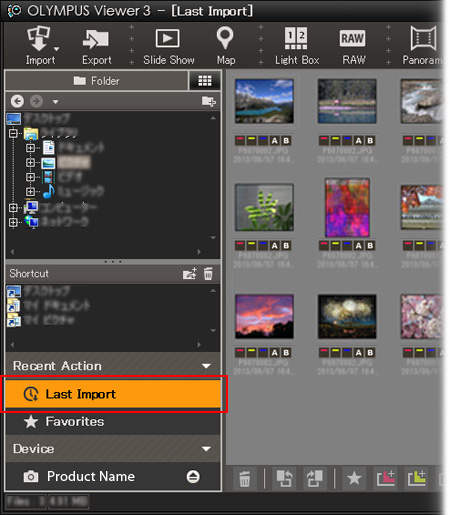The height and width of the screenshot is (515, 450).
Task: Select the Product Name device
Action: pos(113,477)
